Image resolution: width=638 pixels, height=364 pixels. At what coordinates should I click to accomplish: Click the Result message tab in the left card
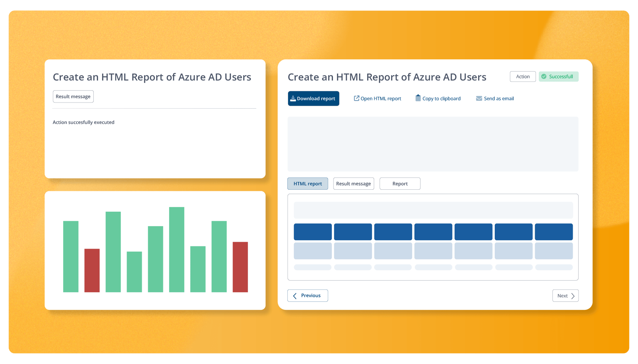[x=73, y=97]
